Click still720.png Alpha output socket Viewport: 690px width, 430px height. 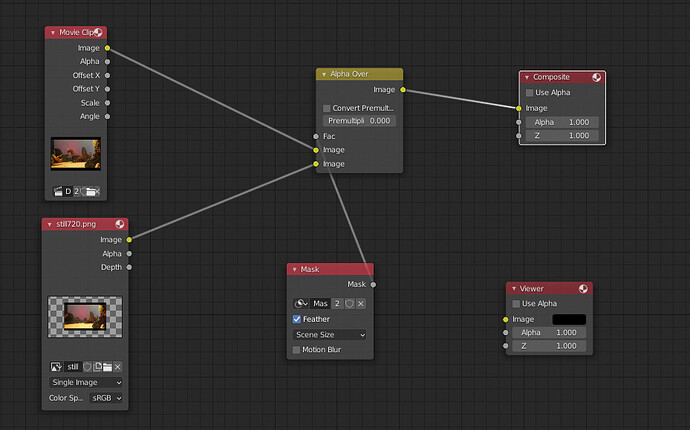tap(129, 254)
